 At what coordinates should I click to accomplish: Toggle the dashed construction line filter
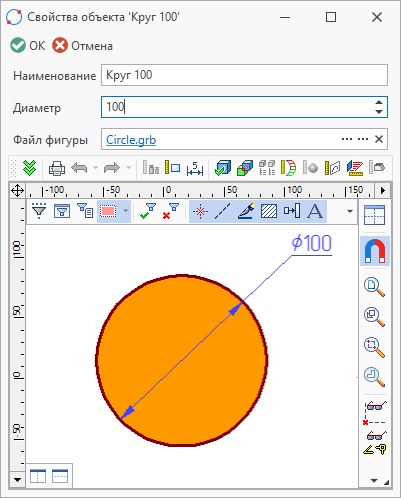(222, 211)
